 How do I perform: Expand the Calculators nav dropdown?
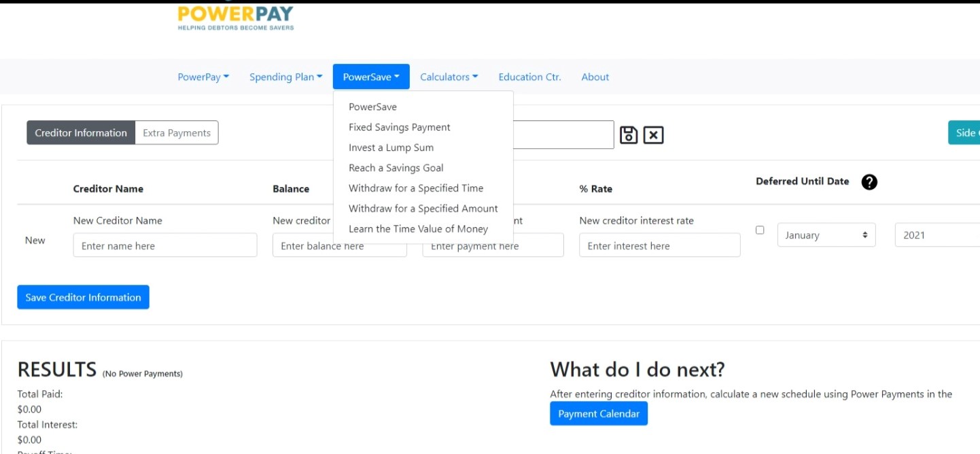(449, 77)
